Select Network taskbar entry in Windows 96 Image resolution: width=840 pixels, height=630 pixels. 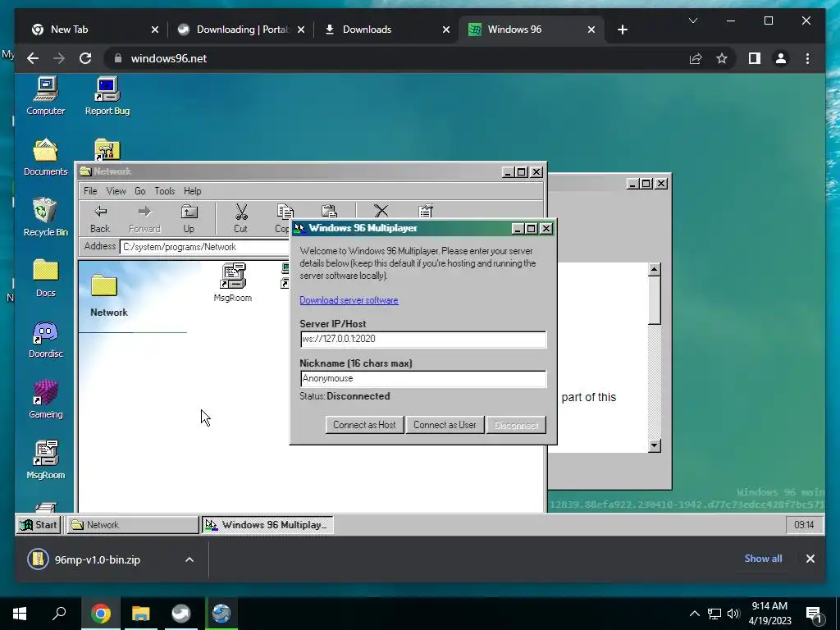132,525
